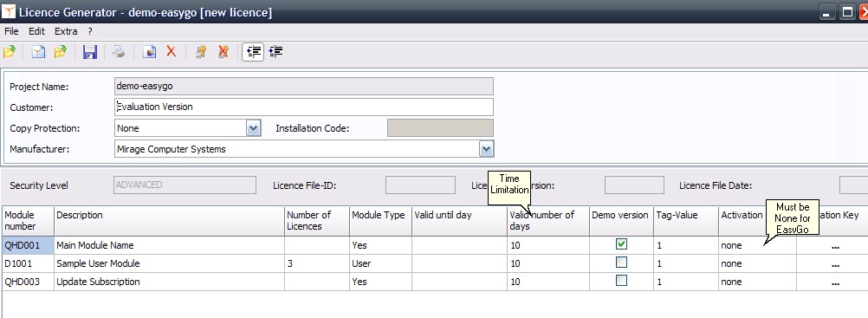The width and height of the screenshot is (868, 318).
Task: Click Module Type User cell
Action: click(x=380, y=263)
